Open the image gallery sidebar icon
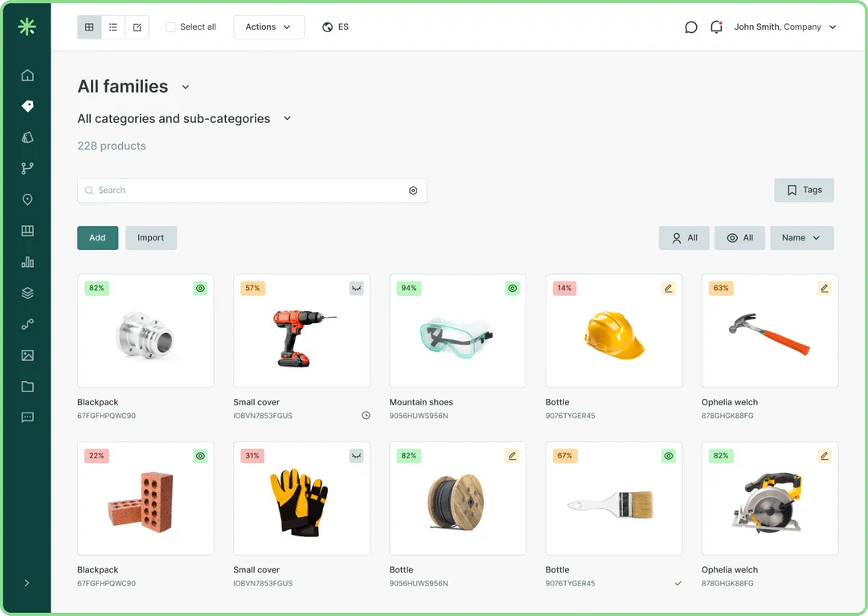Screen dimensions: 868x616 click(27, 355)
